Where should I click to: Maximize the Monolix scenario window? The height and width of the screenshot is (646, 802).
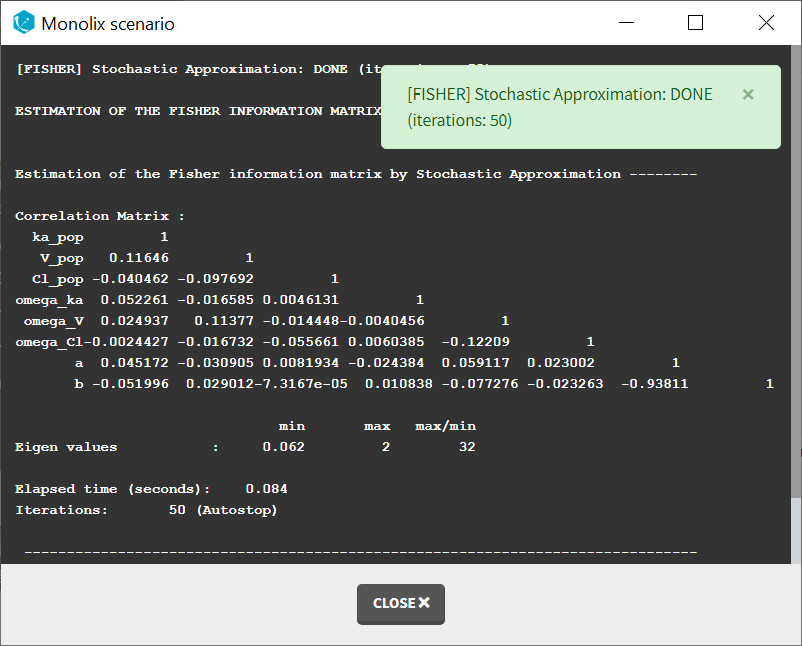click(x=695, y=23)
